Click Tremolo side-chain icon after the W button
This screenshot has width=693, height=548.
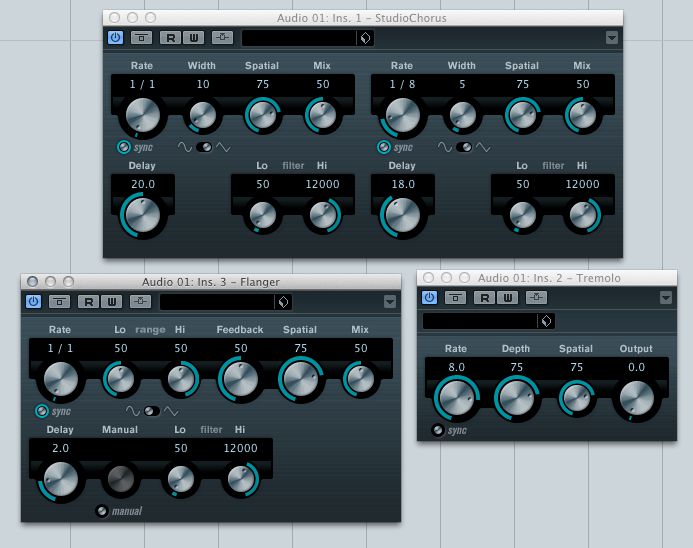pos(537,297)
